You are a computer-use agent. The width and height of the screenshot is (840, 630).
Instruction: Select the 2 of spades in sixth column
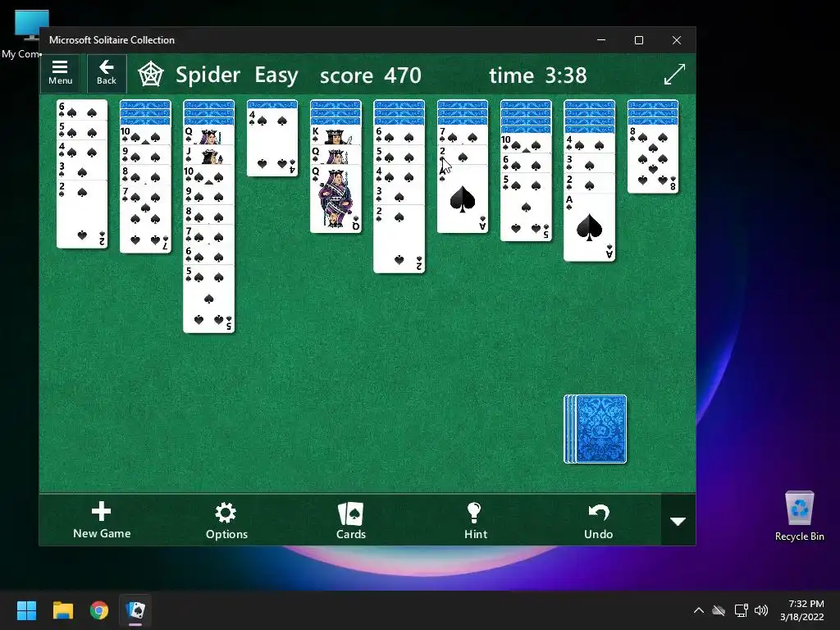(399, 239)
